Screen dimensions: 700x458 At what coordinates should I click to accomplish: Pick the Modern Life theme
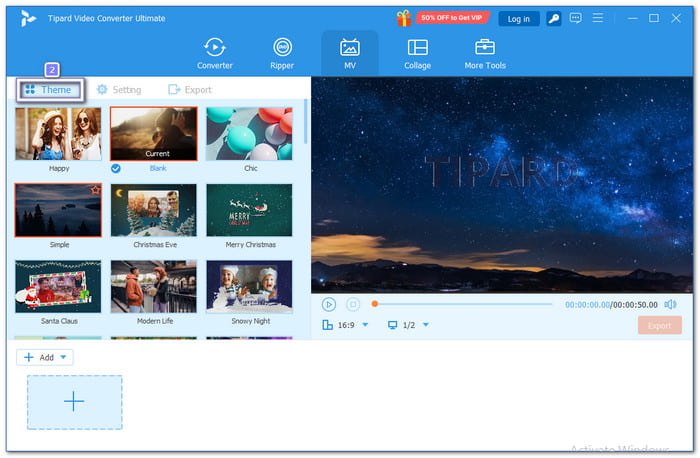[x=154, y=287]
